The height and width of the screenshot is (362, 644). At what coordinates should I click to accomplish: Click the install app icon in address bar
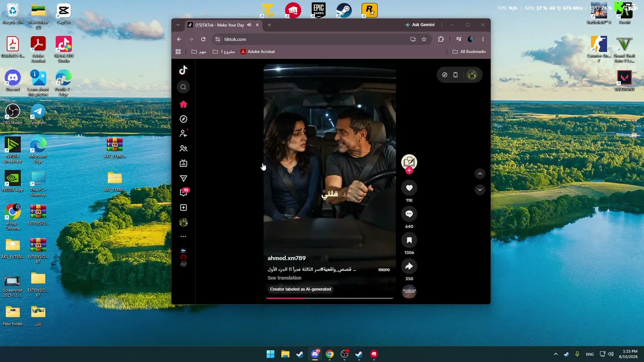tap(413, 39)
